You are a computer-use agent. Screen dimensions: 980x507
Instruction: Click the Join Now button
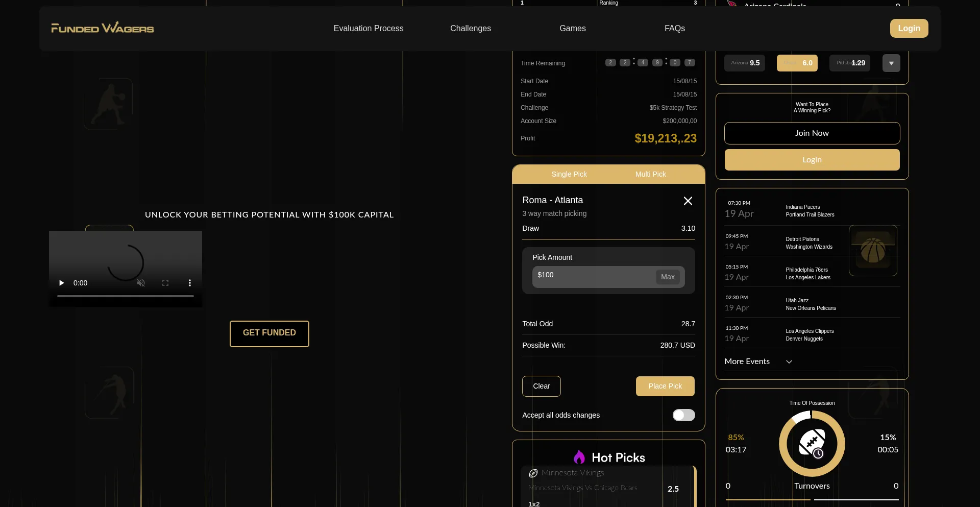[812, 133]
